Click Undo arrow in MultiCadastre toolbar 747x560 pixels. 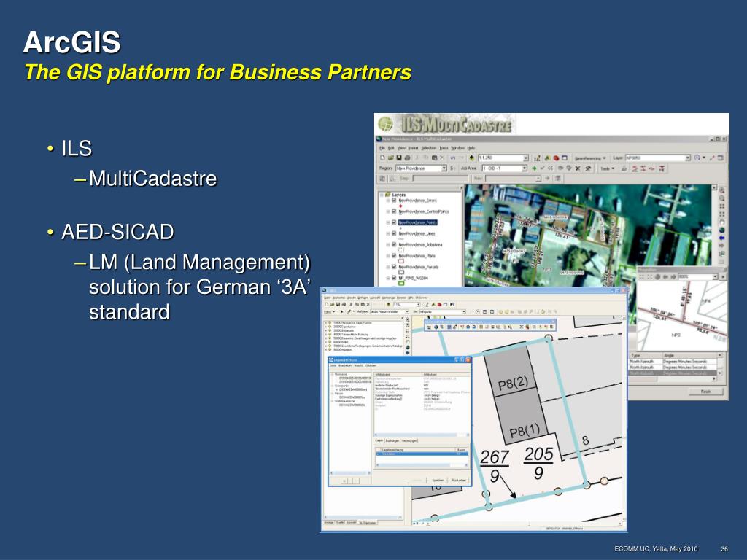click(x=453, y=157)
